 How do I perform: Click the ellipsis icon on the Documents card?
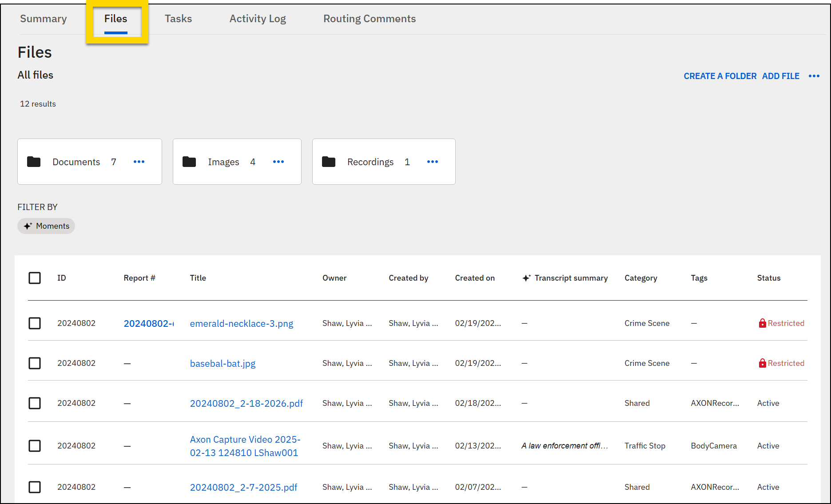click(x=139, y=162)
